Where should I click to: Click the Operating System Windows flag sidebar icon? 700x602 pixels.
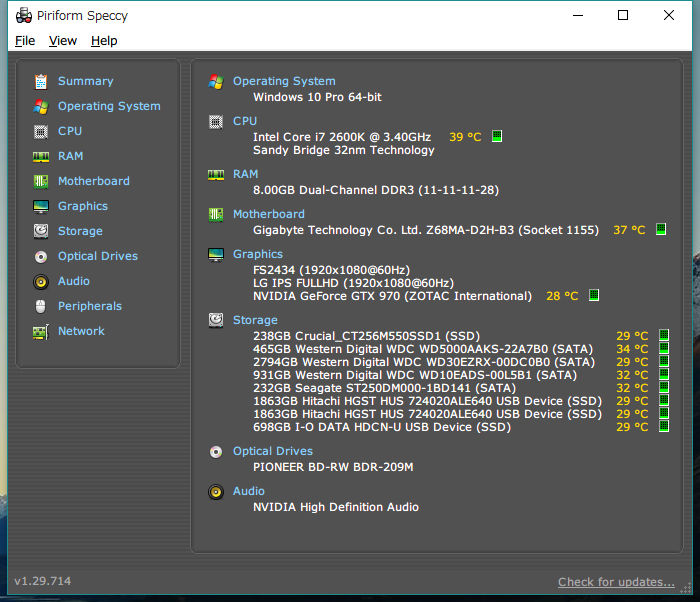(41, 106)
